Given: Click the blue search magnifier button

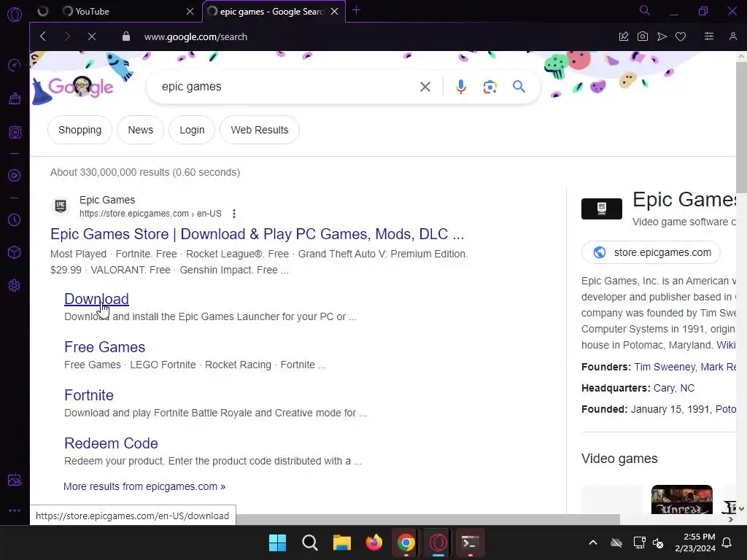Looking at the screenshot, I should click(x=519, y=87).
